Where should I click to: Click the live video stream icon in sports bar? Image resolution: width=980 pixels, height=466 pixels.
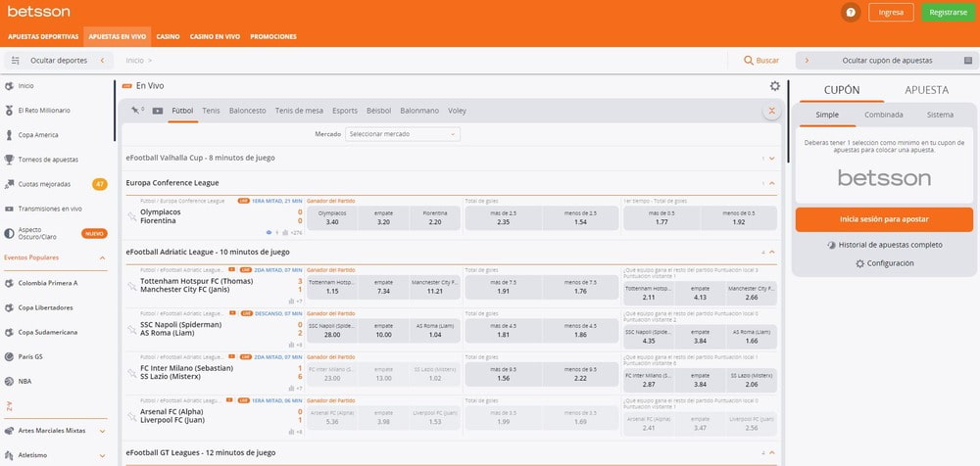tap(158, 111)
